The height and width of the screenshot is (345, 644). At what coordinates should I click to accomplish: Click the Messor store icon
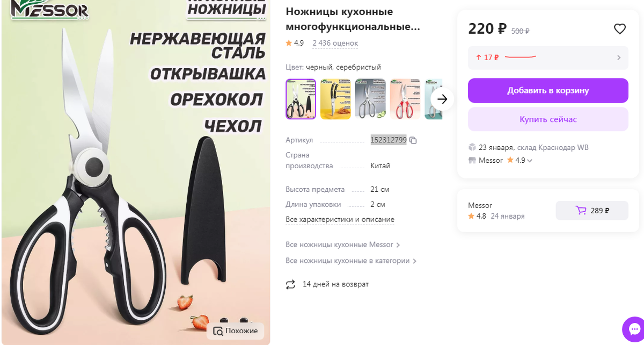[472, 160]
